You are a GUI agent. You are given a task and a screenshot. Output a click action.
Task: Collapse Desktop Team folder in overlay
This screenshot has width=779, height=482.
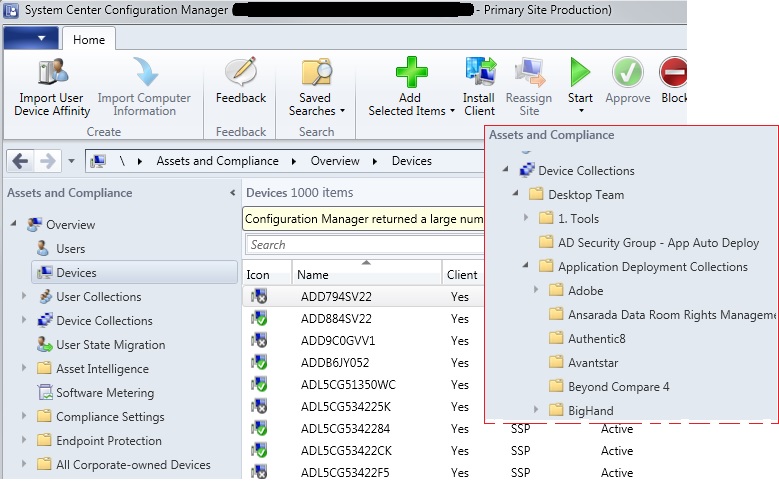516,193
